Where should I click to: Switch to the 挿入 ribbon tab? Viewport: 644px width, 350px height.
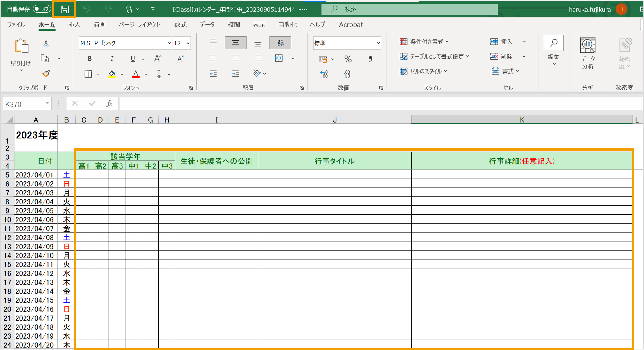click(74, 25)
